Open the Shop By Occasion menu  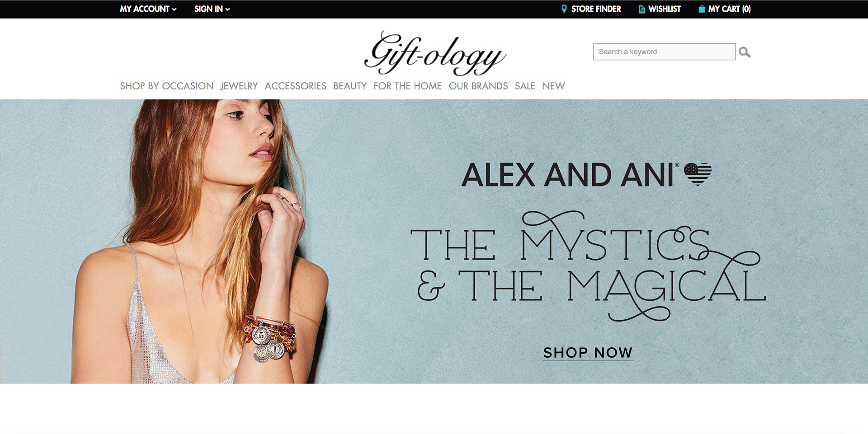pyautogui.click(x=166, y=86)
